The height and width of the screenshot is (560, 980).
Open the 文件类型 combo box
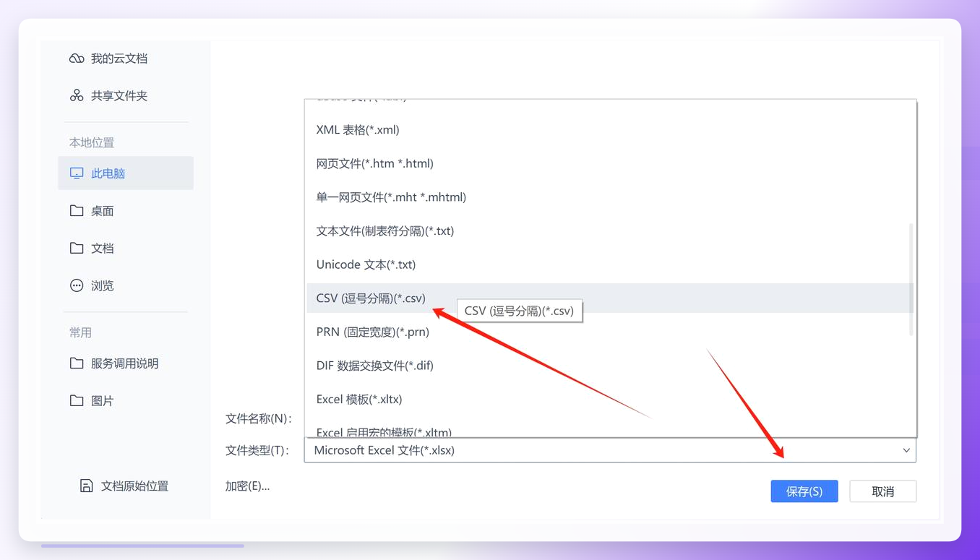click(x=610, y=450)
